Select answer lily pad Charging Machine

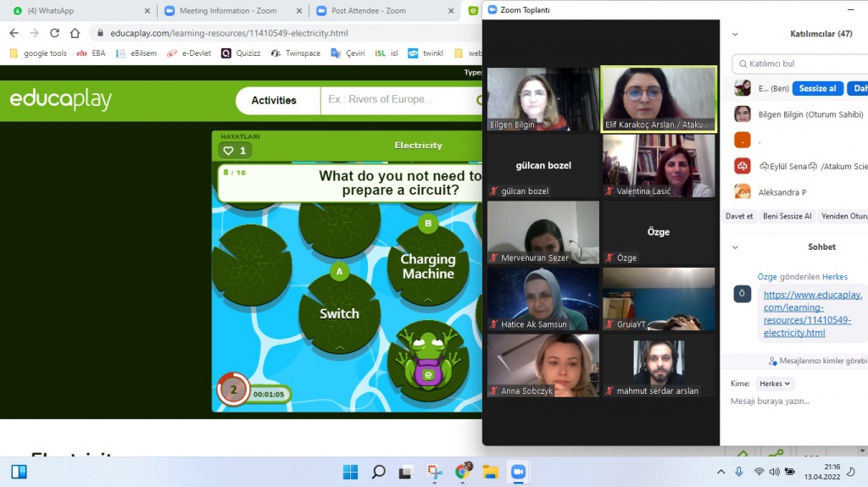[428, 266]
